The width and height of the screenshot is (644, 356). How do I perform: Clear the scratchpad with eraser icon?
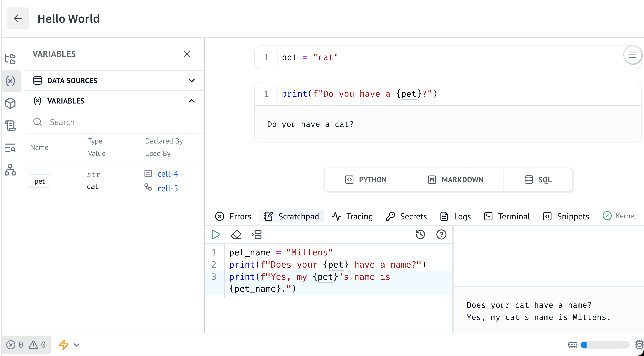tap(236, 234)
